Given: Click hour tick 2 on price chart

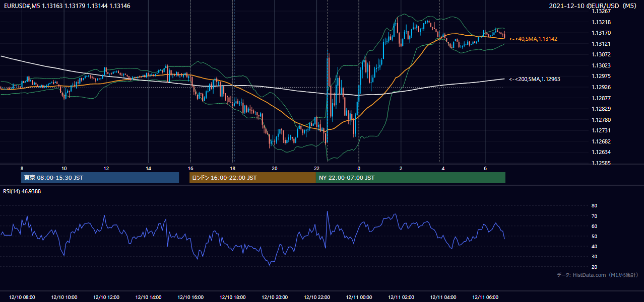Looking at the screenshot, I should 401,168.
